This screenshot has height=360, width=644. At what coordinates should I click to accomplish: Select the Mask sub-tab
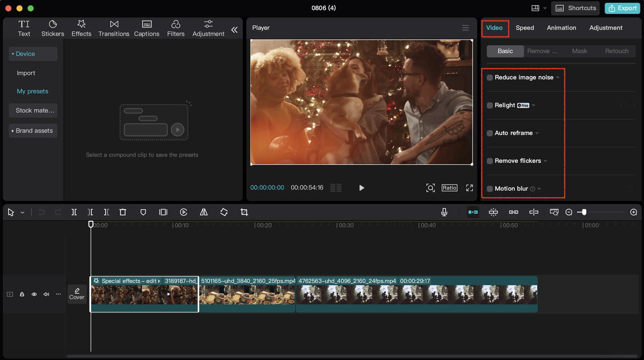[x=580, y=51]
